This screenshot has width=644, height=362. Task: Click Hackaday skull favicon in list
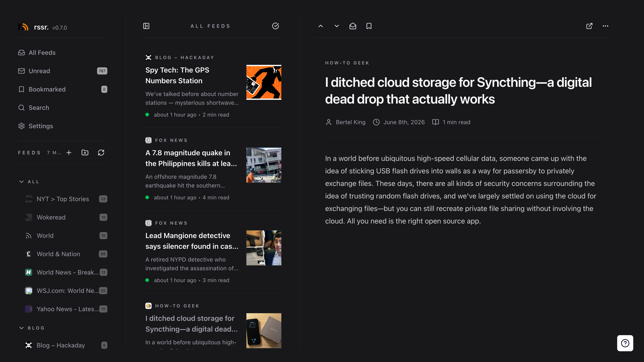(x=148, y=57)
